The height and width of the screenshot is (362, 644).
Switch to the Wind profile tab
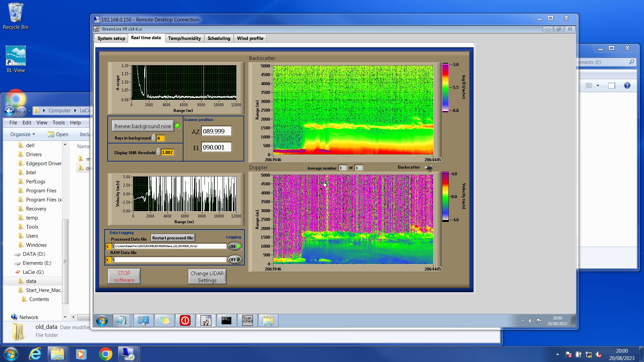pos(250,38)
